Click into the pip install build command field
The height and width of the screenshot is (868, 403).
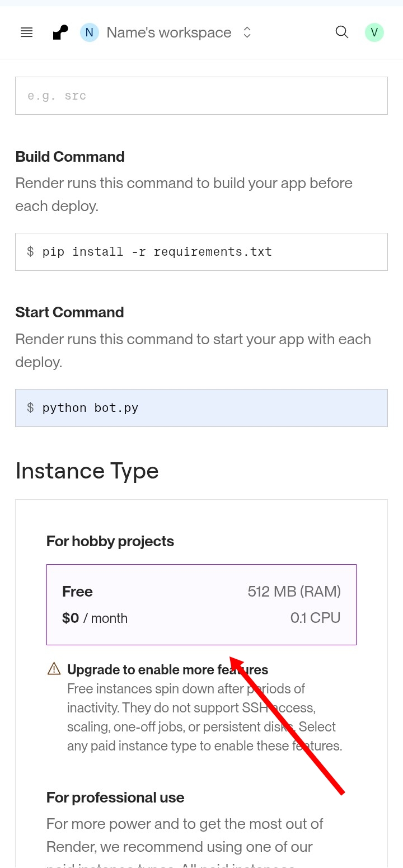(x=201, y=252)
